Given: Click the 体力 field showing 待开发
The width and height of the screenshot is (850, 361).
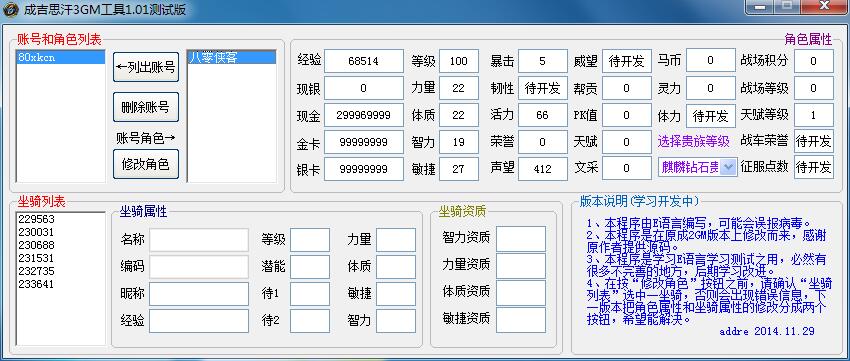Looking at the screenshot, I should tap(711, 115).
